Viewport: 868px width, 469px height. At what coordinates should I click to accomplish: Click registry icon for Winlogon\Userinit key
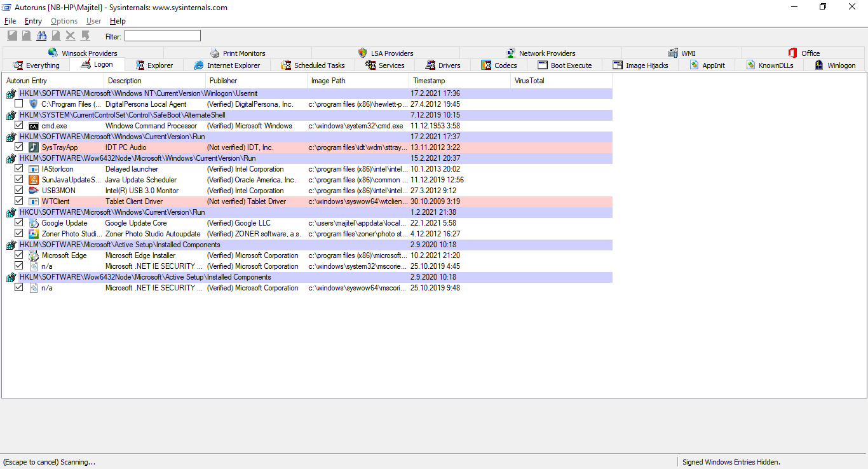click(11, 94)
